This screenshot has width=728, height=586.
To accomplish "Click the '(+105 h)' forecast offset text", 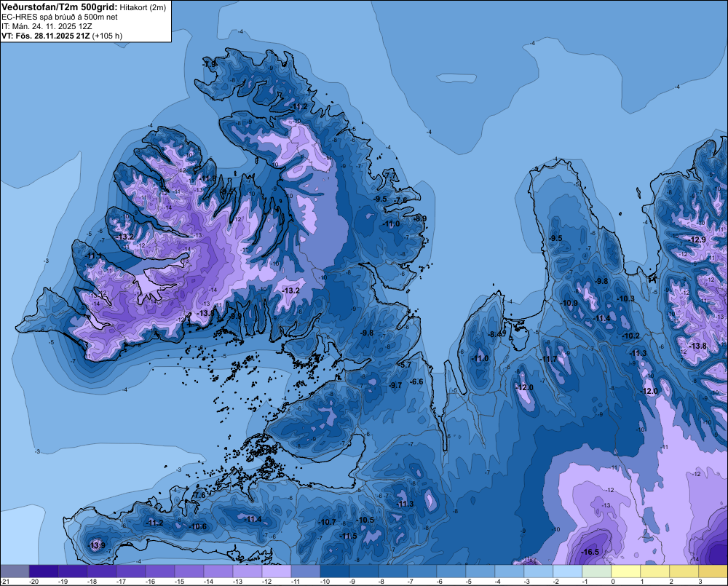I will click(107, 36).
